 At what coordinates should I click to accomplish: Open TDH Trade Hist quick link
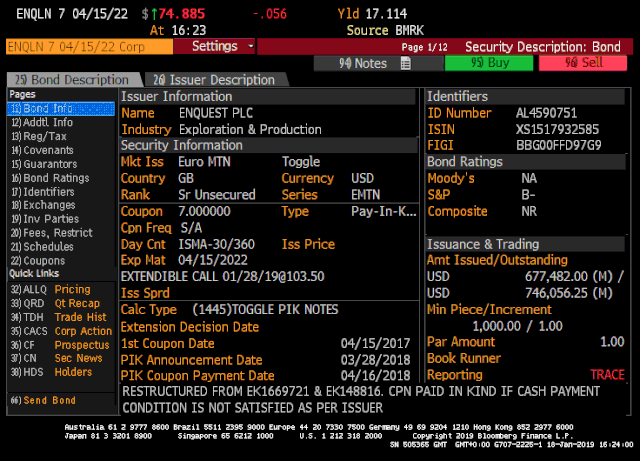(x=58, y=317)
